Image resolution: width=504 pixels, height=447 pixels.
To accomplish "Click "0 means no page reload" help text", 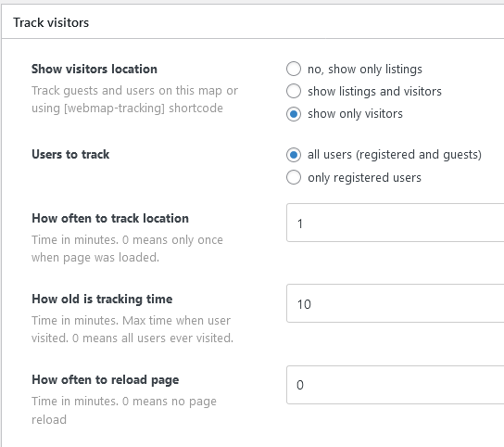I will [124, 410].
